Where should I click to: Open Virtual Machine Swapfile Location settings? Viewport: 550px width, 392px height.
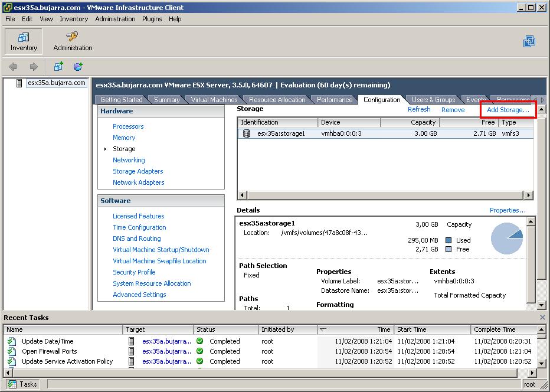tap(159, 261)
